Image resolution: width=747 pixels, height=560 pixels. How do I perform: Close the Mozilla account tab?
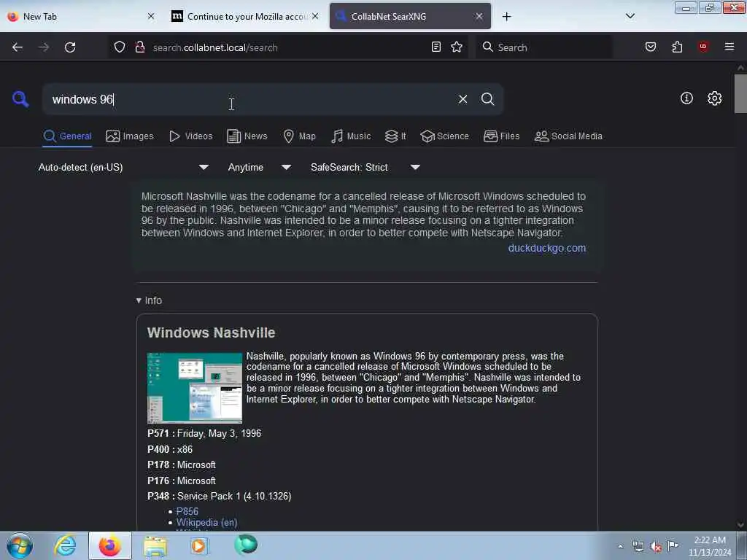(315, 16)
